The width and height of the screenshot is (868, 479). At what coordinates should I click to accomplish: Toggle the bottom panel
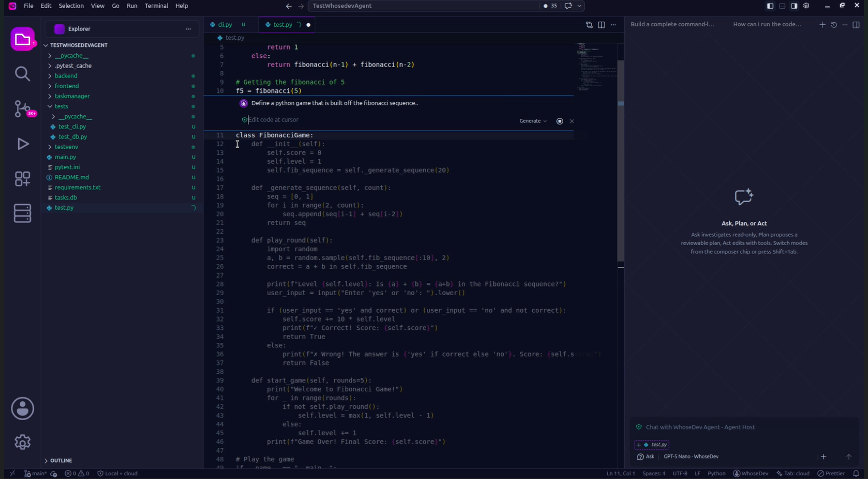[x=782, y=6]
